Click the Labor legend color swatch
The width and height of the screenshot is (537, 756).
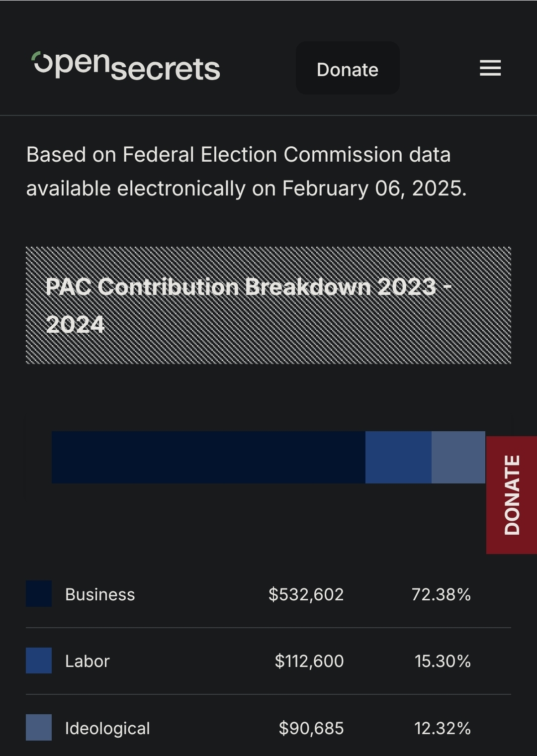[39, 661]
